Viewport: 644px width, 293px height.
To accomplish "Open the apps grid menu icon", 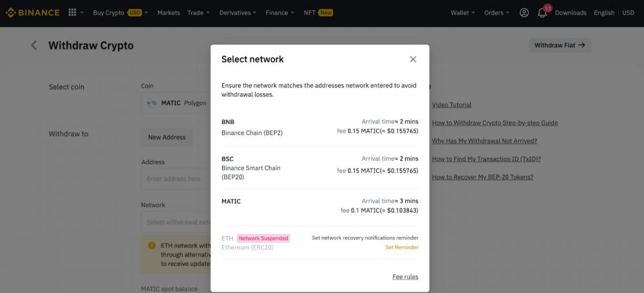I will tap(72, 13).
